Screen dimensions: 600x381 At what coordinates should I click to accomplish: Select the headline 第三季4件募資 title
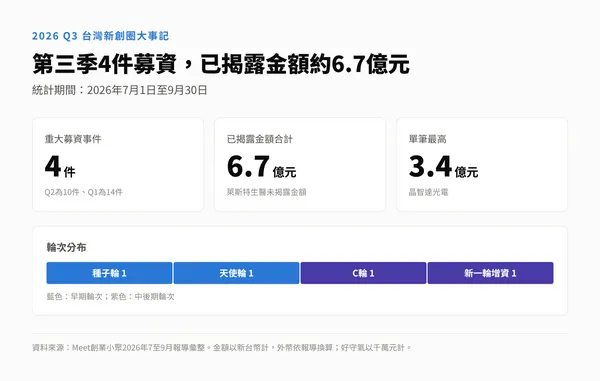click(221, 64)
